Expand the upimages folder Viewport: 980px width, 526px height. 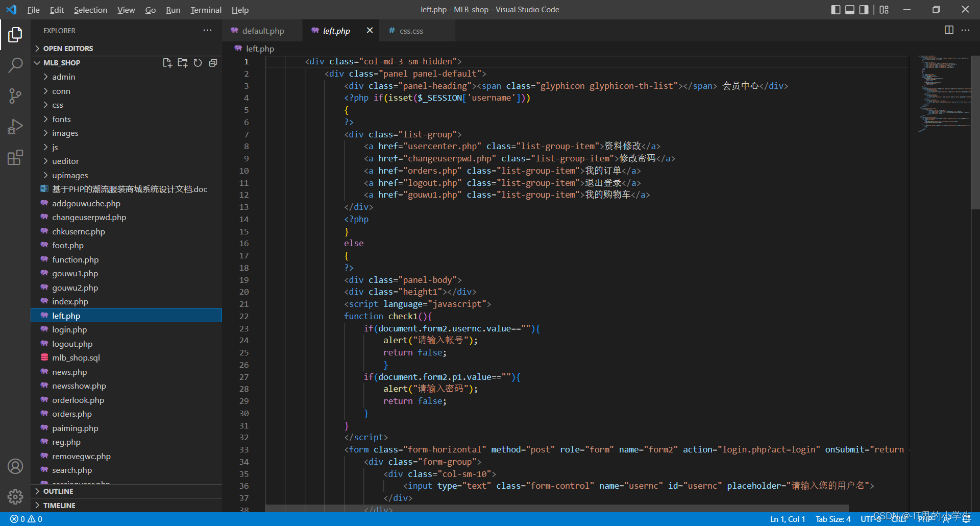127,176
